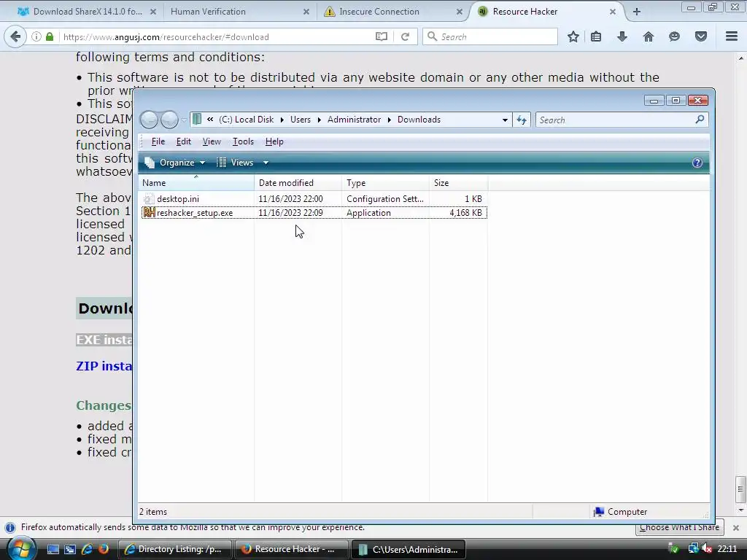Sort by Name column header

(196, 183)
